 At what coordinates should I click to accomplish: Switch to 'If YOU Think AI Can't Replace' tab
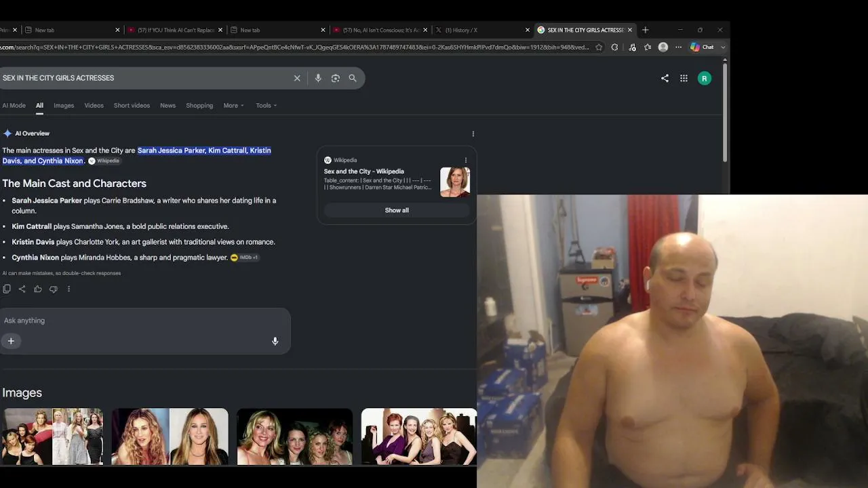[175, 30]
